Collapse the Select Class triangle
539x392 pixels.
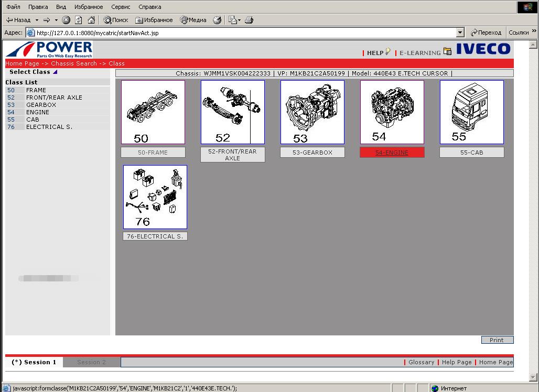(x=55, y=72)
